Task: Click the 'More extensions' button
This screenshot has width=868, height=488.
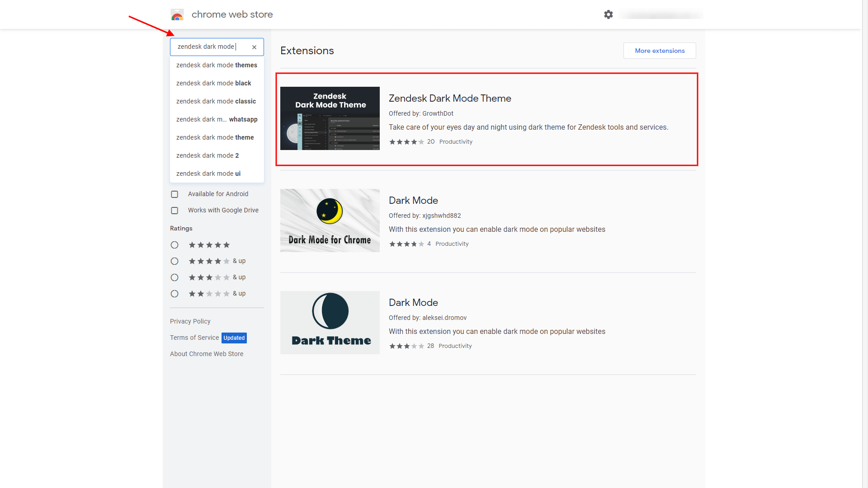Action: click(660, 51)
